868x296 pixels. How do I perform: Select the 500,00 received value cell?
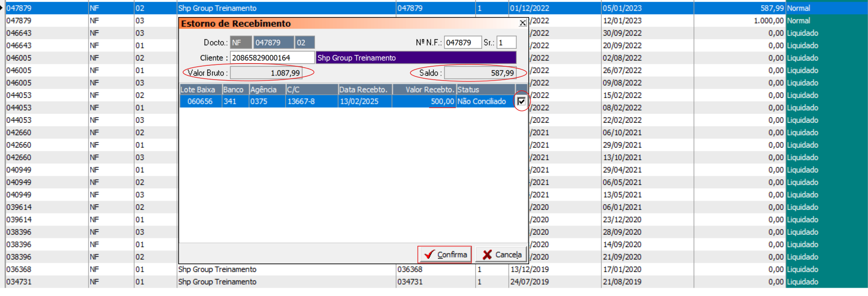coord(424,101)
